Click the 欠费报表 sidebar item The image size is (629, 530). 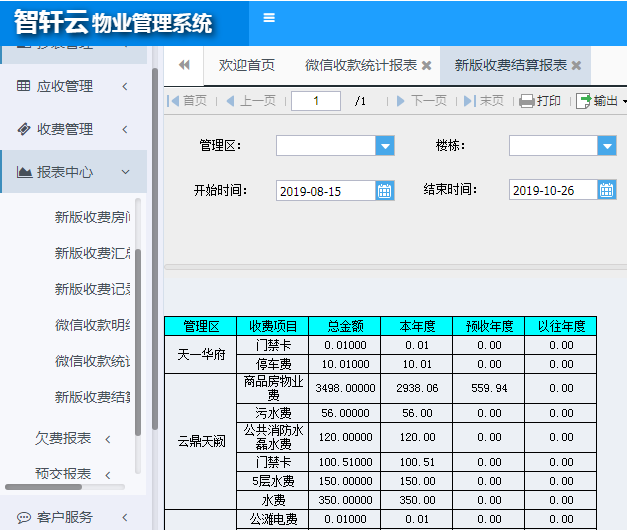tap(63, 439)
